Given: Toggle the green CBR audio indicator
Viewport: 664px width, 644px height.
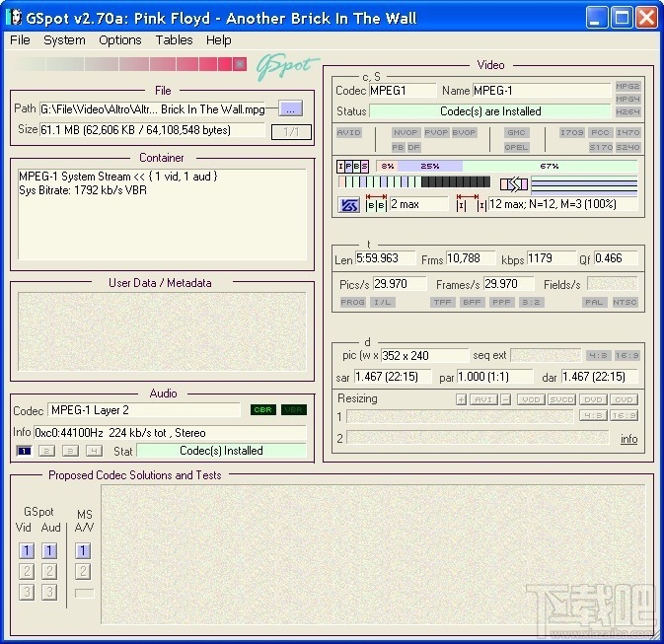Looking at the screenshot, I should click(x=263, y=410).
